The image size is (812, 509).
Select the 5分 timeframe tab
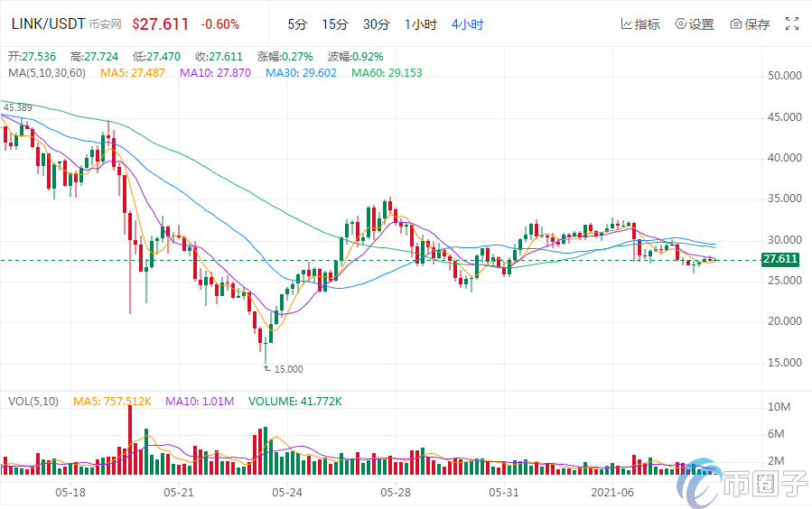297,24
